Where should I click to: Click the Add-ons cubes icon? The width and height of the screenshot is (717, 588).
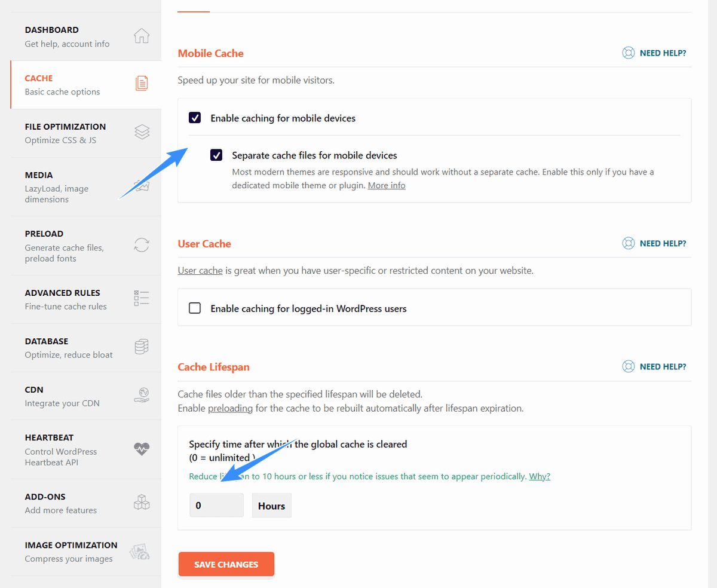click(x=142, y=502)
